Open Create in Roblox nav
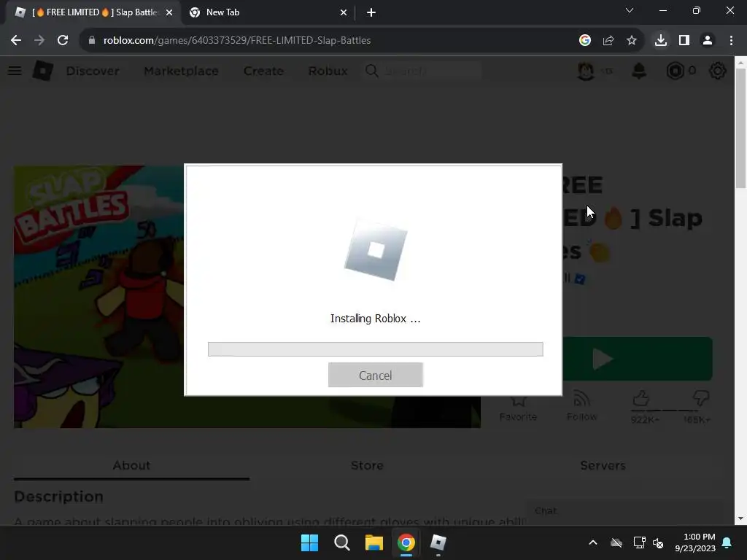The width and height of the screenshot is (747, 560). 263,71
